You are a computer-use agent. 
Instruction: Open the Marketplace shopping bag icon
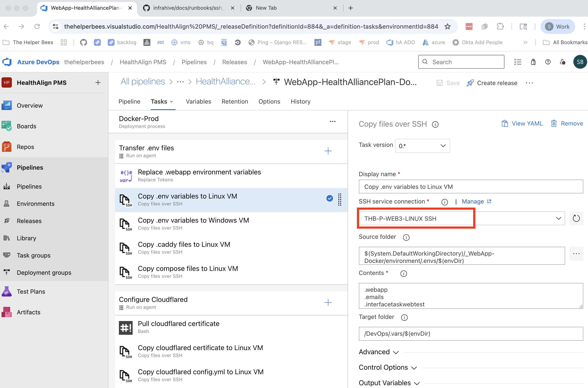pyautogui.click(x=533, y=62)
